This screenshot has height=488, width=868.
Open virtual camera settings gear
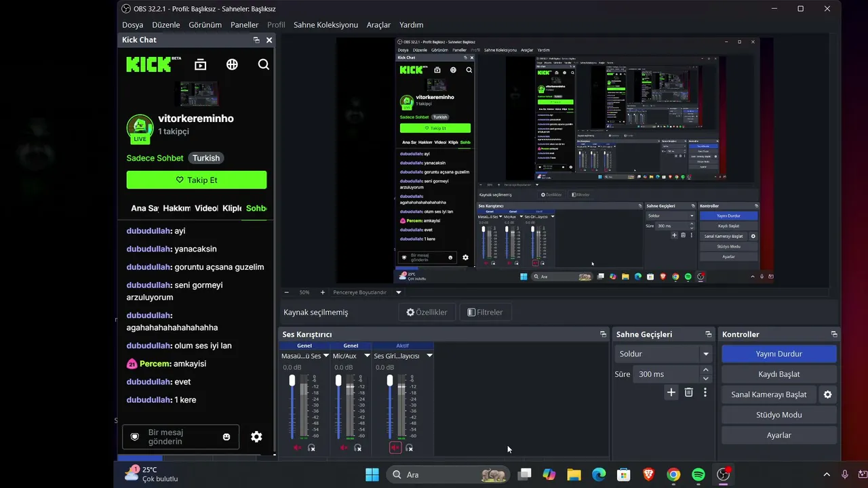click(x=827, y=394)
